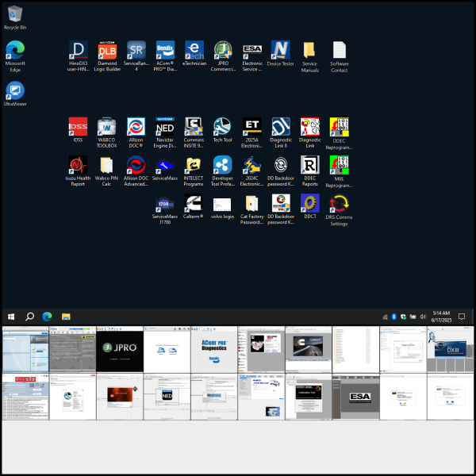Screen dimensions: 476x476
Task: Open Isuzu Health Report shortcut
Action: coord(78,171)
